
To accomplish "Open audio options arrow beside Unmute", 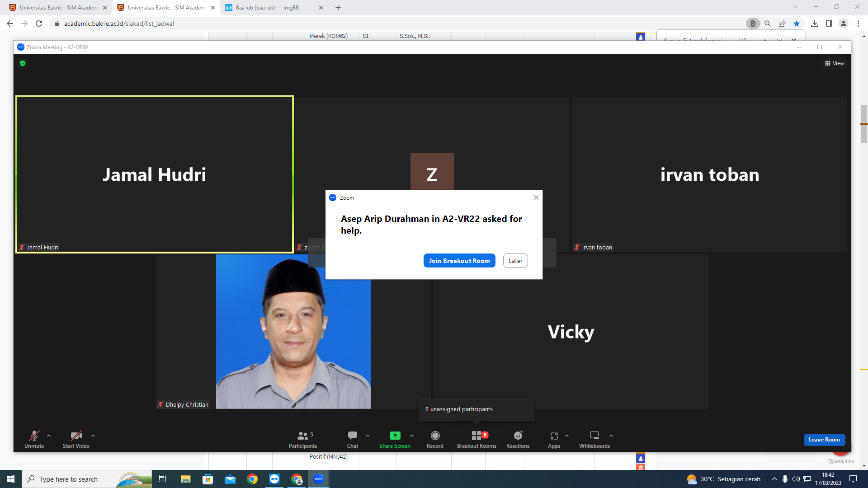I will pyautogui.click(x=49, y=436).
